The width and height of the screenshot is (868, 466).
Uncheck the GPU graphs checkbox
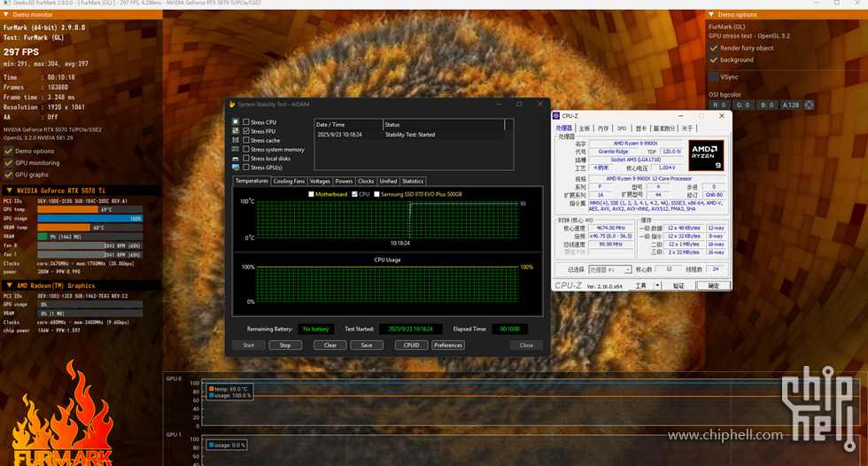(x=8, y=175)
